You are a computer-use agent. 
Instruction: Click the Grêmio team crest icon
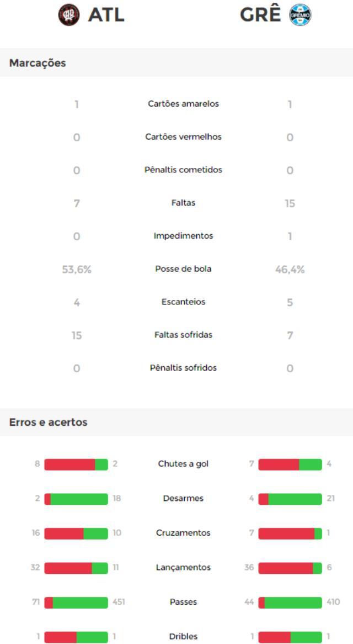pyautogui.click(x=300, y=15)
